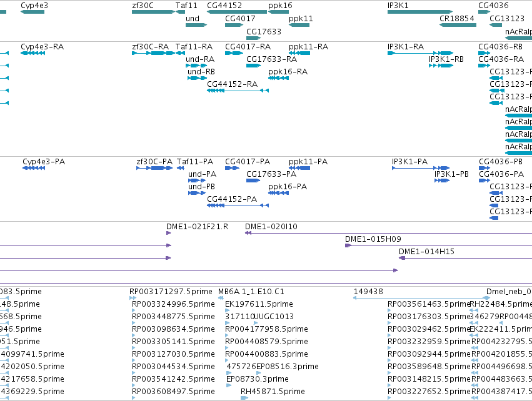532x401 pixels.
Task: Select the ppk11 gene label
Action: pyautogui.click(x=301, y=18)
